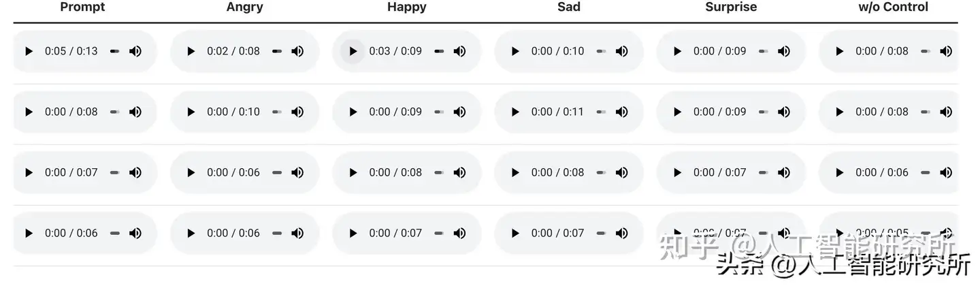
Task: Play the fourth-row Happy audio clip
Action: point(353,233)
